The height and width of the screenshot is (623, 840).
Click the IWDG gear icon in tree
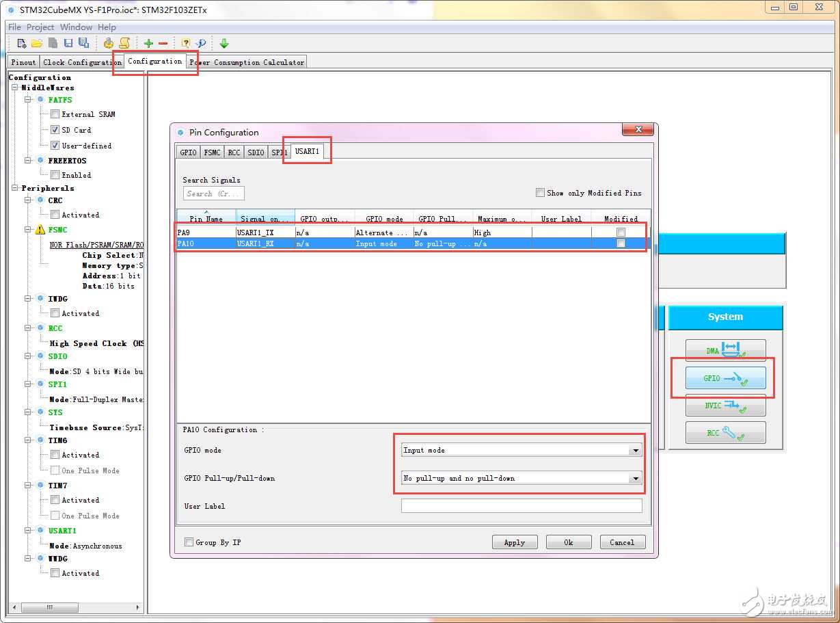[x=40, y=299]
